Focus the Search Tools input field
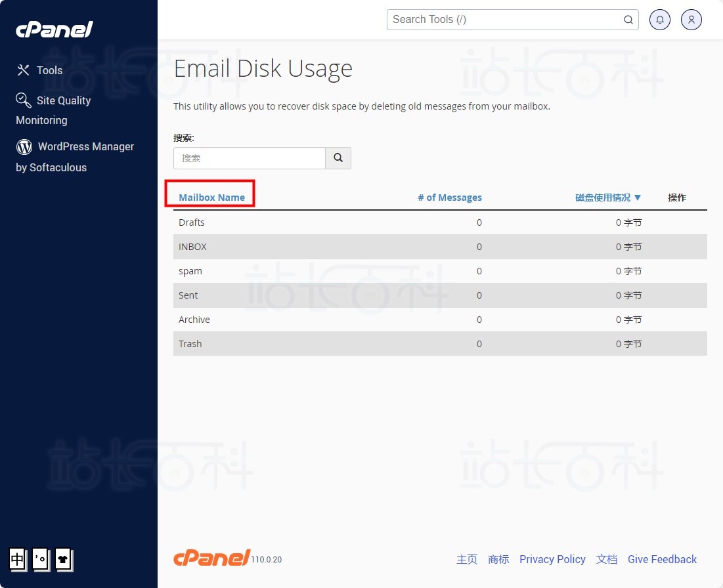 tap(506, 20)
